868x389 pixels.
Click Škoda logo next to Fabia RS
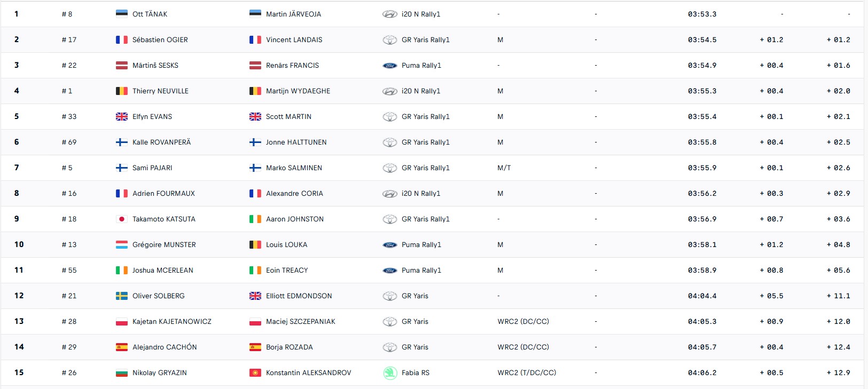390,373
